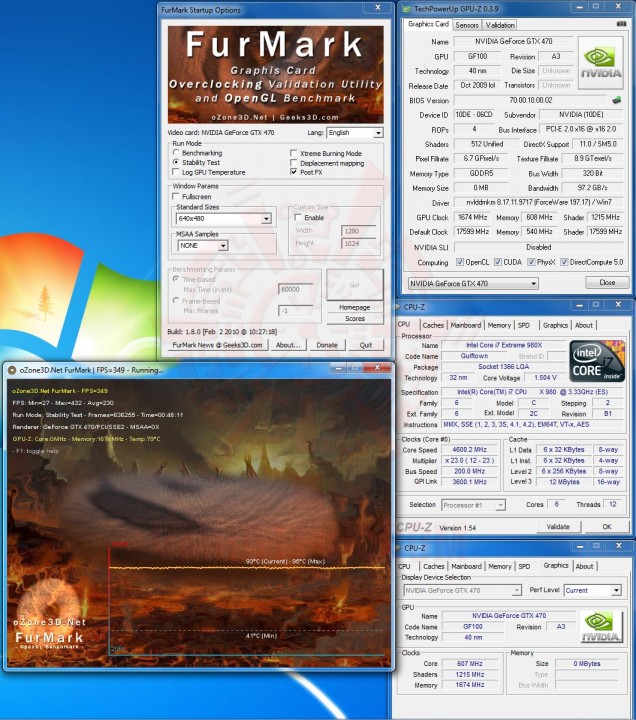Click the Custom Size Width field
This screenshot has width=636, height=720.
[x=358, y=231]
